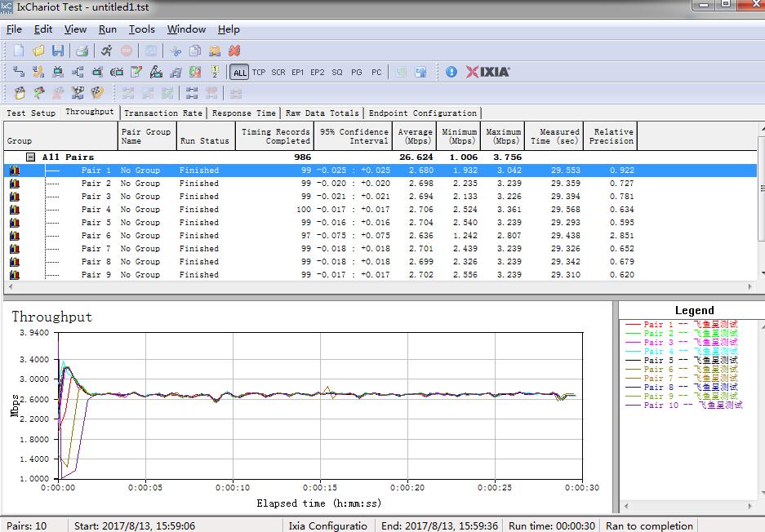Collapse the All Pairs group

30,157
